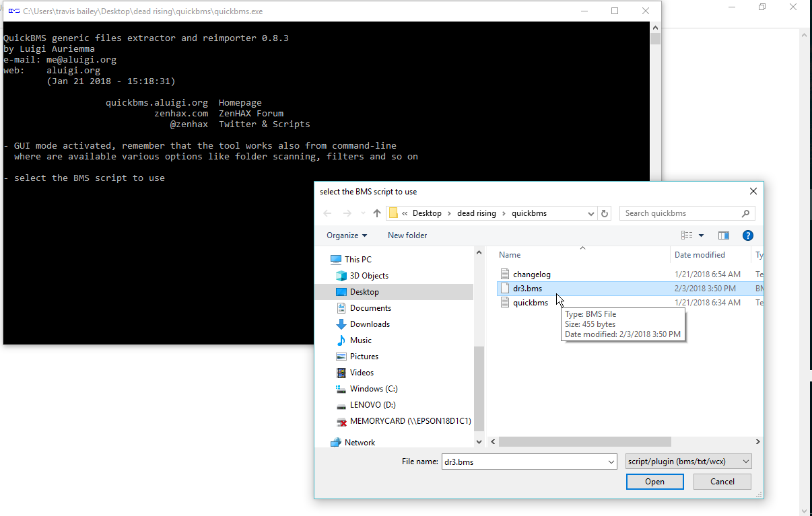Maximize the quickbms console window
Viewport: 812px width, 516px height.
615,11
